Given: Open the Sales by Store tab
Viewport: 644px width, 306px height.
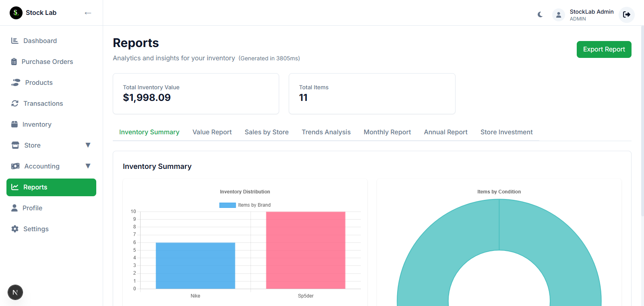Looking at the screenshot, I should pyautogui.click(x=267, y=132).
